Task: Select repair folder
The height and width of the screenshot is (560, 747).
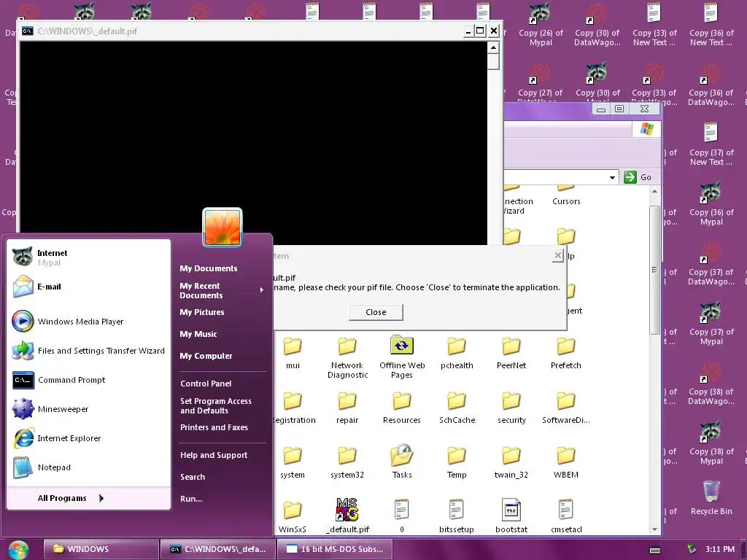Action: click(347, 408)
